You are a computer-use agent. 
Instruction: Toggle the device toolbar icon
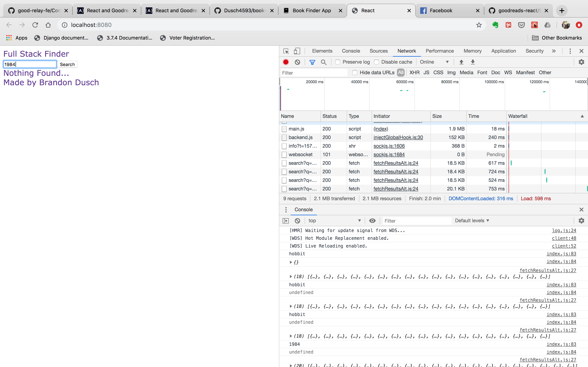click(x=297, y=51)
